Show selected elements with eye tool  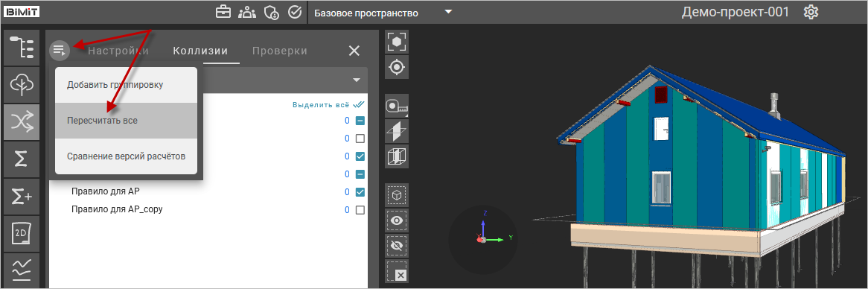point(396,220)
